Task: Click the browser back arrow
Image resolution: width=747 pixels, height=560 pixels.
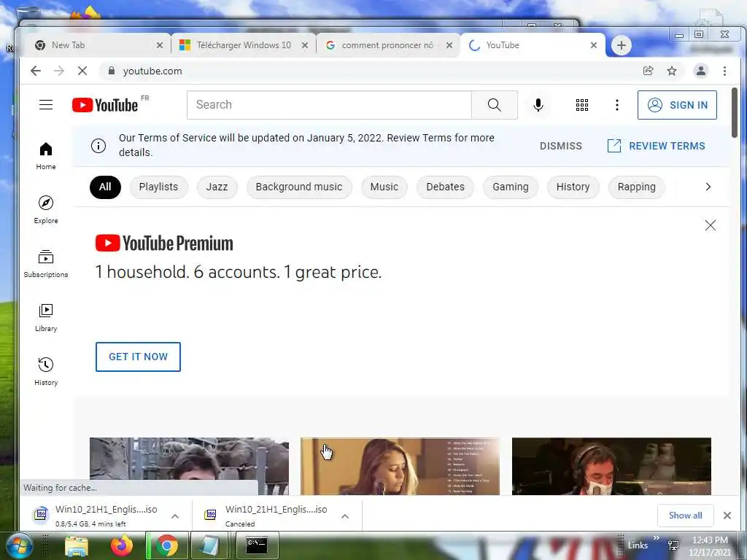Action: [x=36, y=71]
